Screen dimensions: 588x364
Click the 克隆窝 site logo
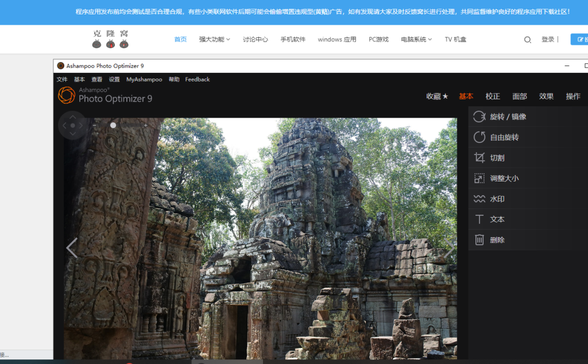[x=111, y=39]
